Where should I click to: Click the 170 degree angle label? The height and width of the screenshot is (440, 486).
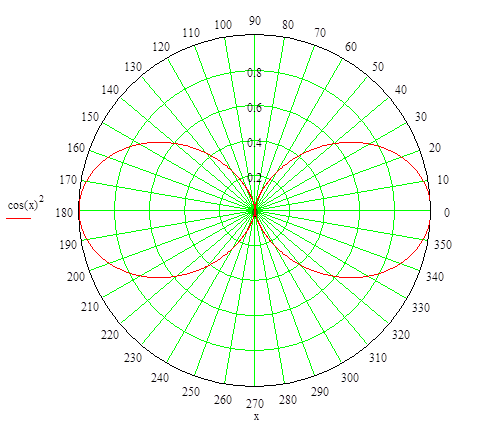tap(68, 180)
